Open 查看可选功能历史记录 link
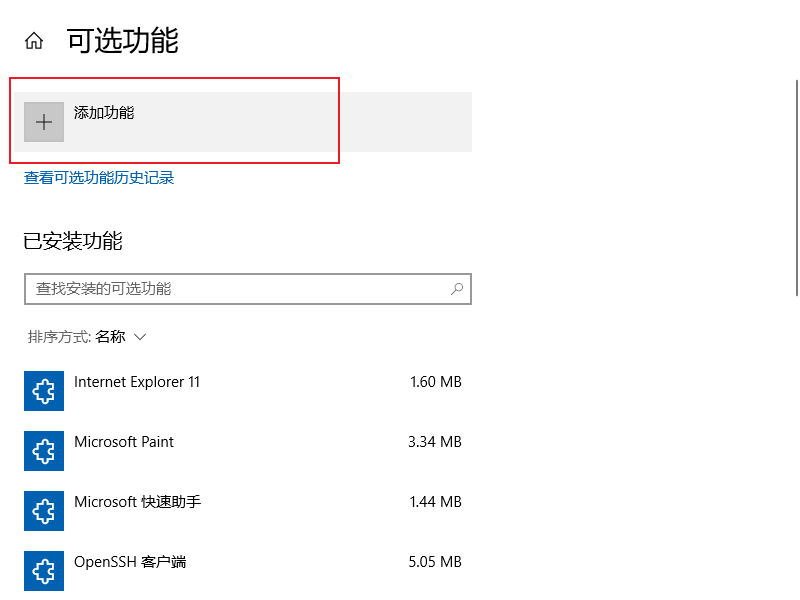 click(x=99, y=178)
